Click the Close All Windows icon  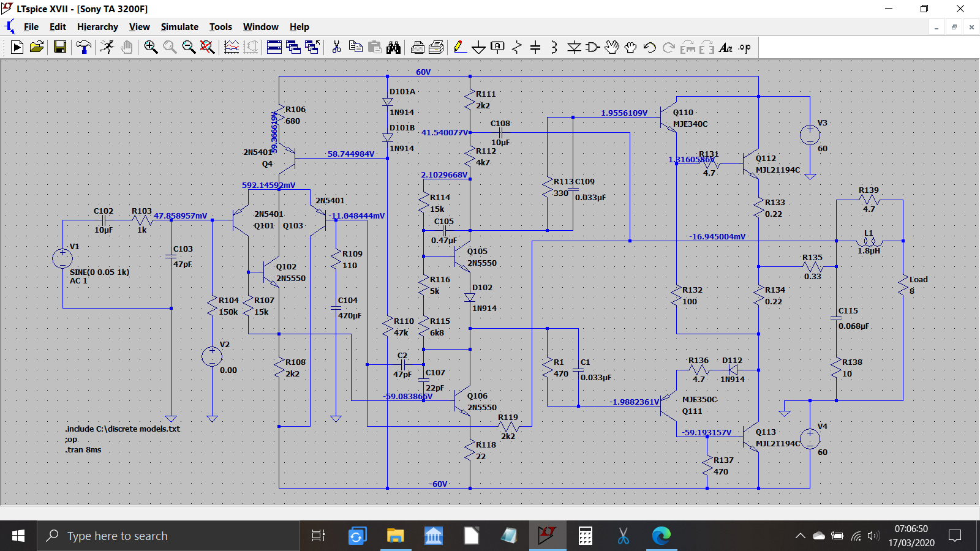(x=312, y=47)
